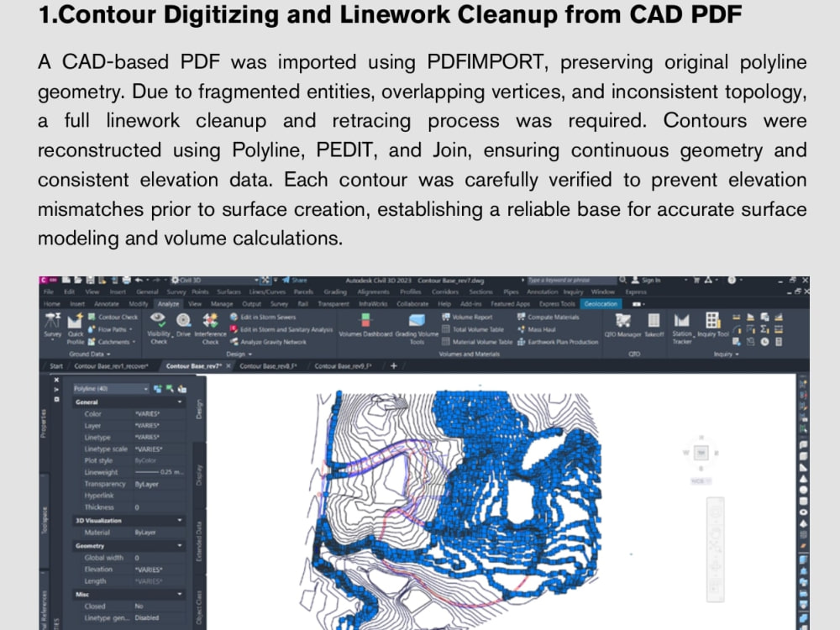Open Grading Volume Tools
The image size is (840, 630).
pos(417,328)
